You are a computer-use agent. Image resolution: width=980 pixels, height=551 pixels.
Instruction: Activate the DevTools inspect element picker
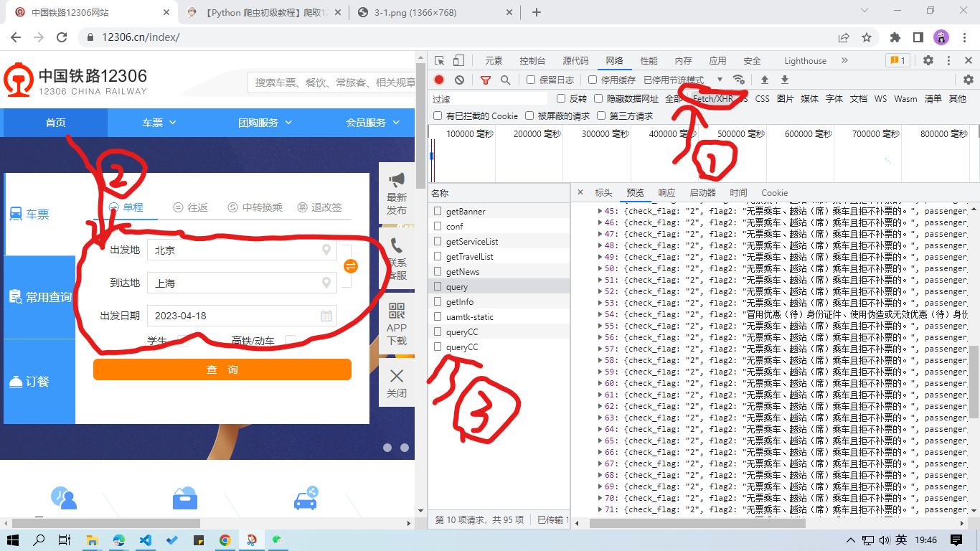coord(439,60)
